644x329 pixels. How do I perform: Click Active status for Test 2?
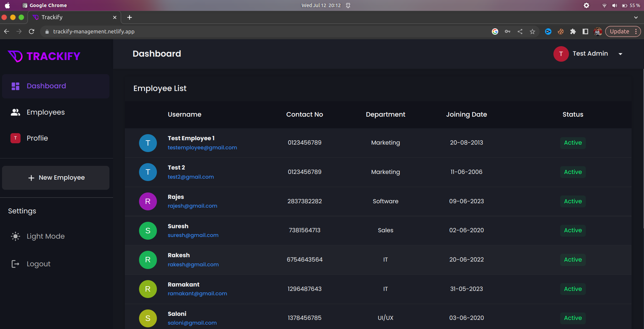coord(573,172)
